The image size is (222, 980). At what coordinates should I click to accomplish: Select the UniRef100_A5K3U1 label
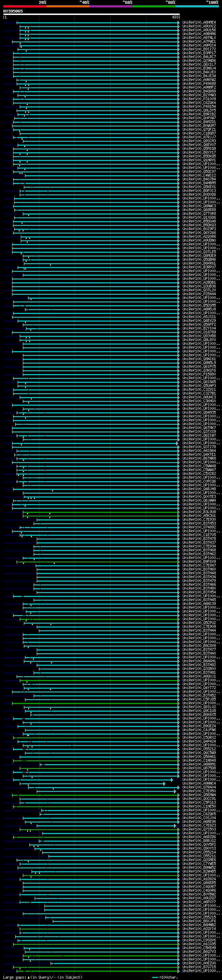coord(199,516)
